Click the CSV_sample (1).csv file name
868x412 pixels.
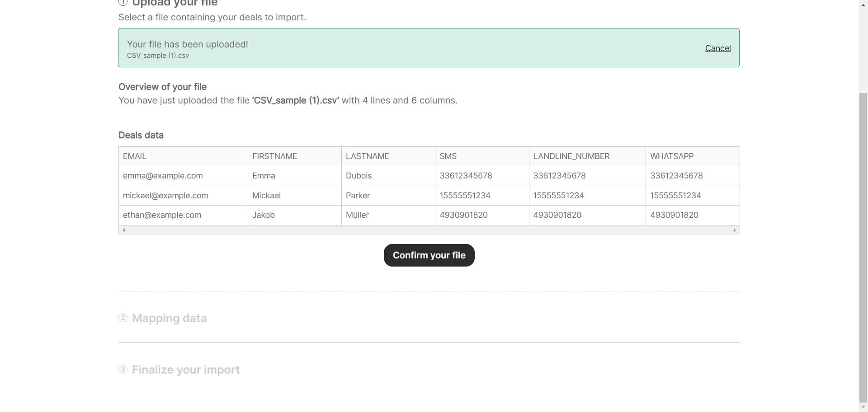point(157,56)
